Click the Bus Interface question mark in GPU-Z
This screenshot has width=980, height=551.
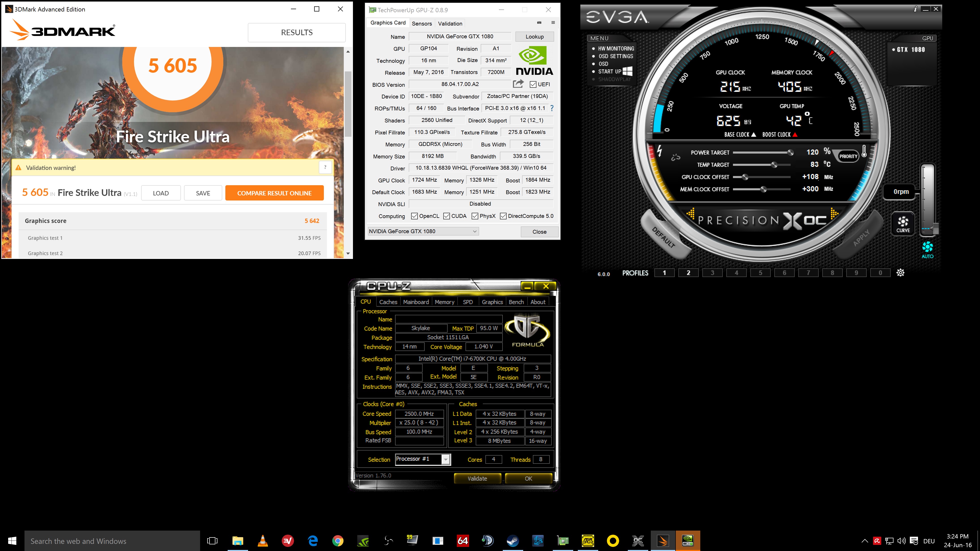point(552,108)
